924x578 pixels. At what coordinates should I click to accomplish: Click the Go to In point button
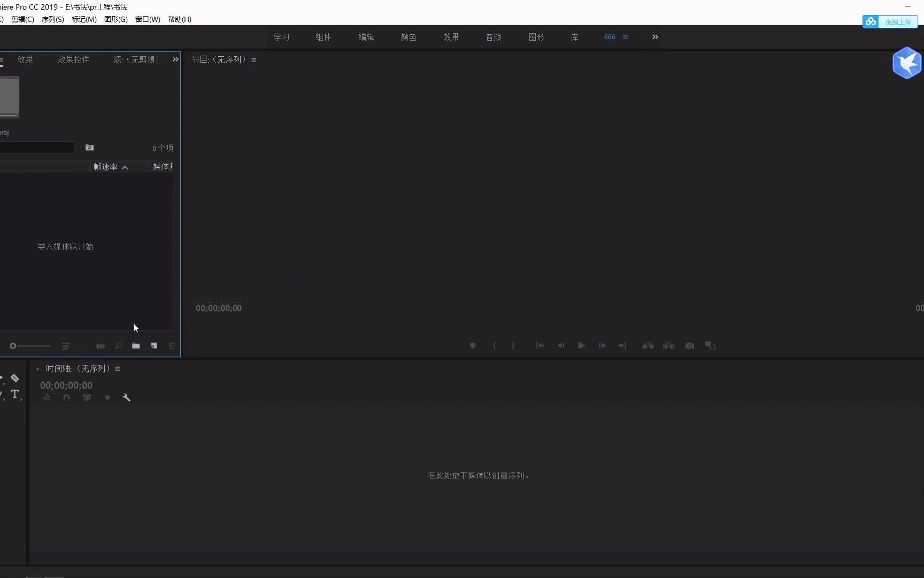pos(540,346)
